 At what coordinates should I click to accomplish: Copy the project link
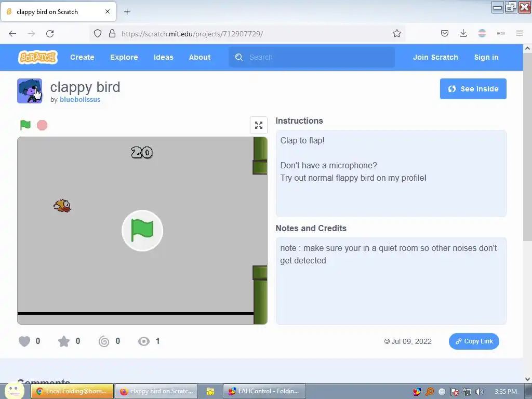click(x=474, y=341)
